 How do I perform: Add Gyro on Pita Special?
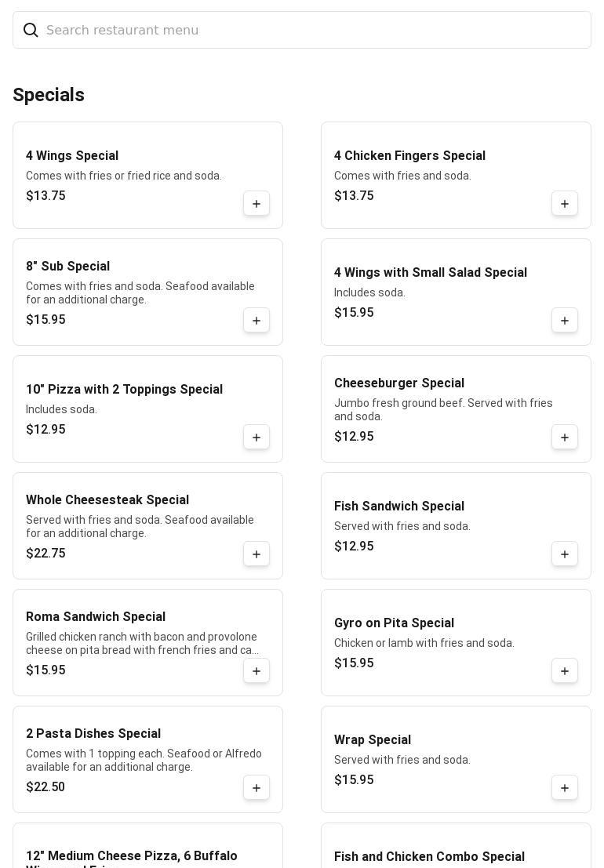565,671
